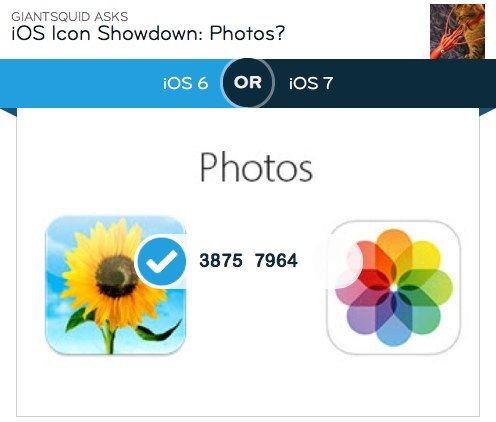The width and height of the screenshot is (496, 422).
Task: Click the 7964 vote count
Action: click(276, 260)
